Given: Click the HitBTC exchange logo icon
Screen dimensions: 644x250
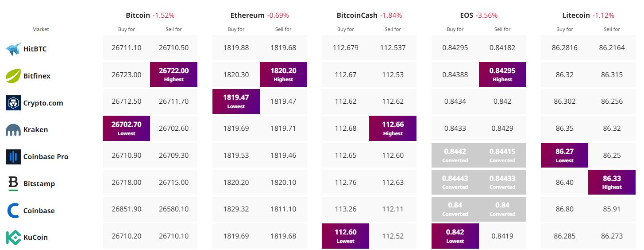Looking at the screenshot, I should point(13,49).
